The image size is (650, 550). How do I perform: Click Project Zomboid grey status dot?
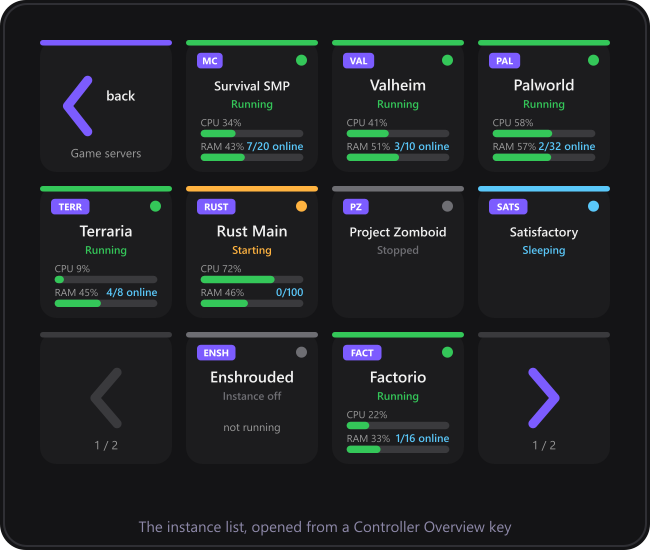point(447,206)
